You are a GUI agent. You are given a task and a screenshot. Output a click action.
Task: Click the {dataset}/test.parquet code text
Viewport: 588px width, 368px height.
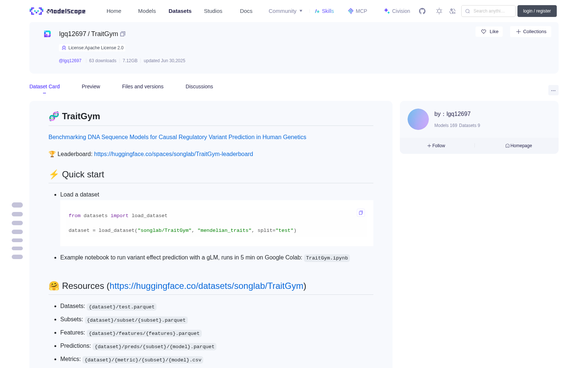pos(122,307)
